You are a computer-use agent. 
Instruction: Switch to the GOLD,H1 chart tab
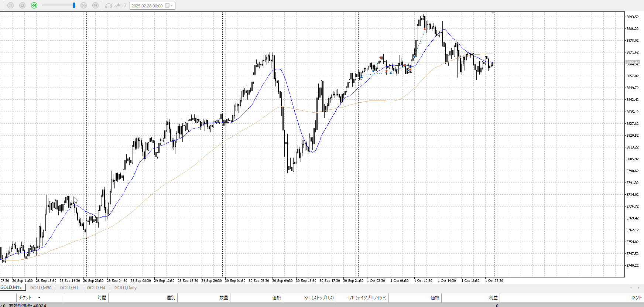tap(69, 288)
